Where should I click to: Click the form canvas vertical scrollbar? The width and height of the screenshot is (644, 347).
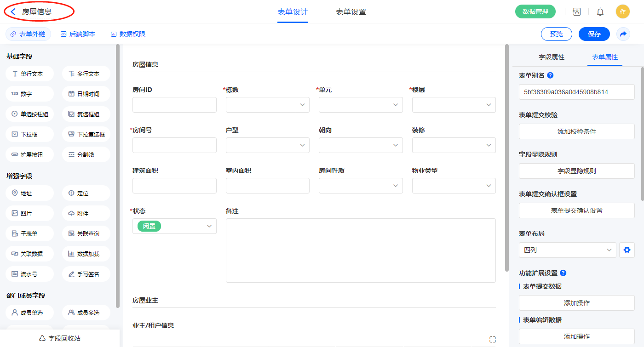click(507, 156)
